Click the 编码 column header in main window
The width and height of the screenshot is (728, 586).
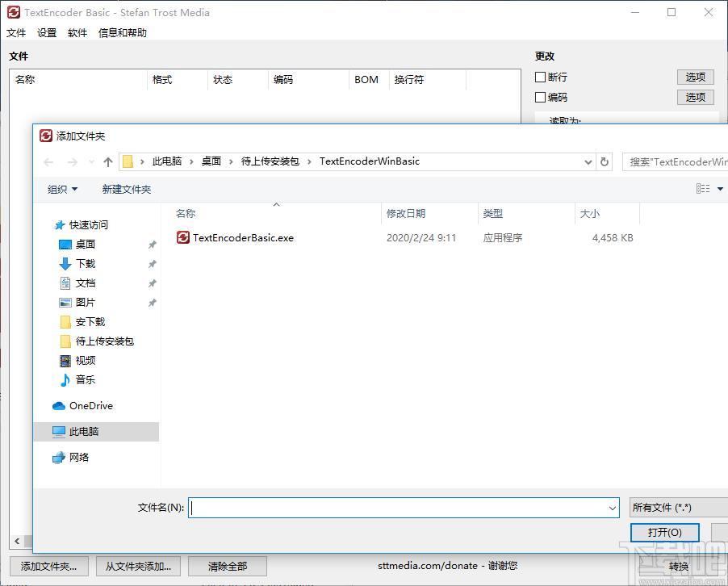(x=308, y=80)
